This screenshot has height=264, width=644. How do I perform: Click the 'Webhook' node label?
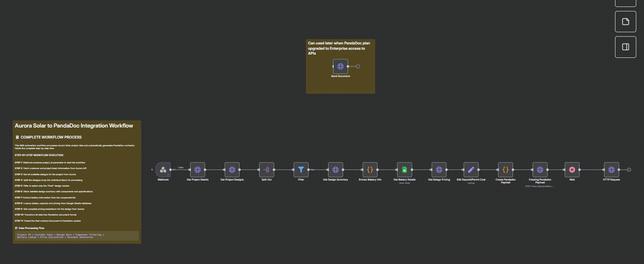point(163,180)
